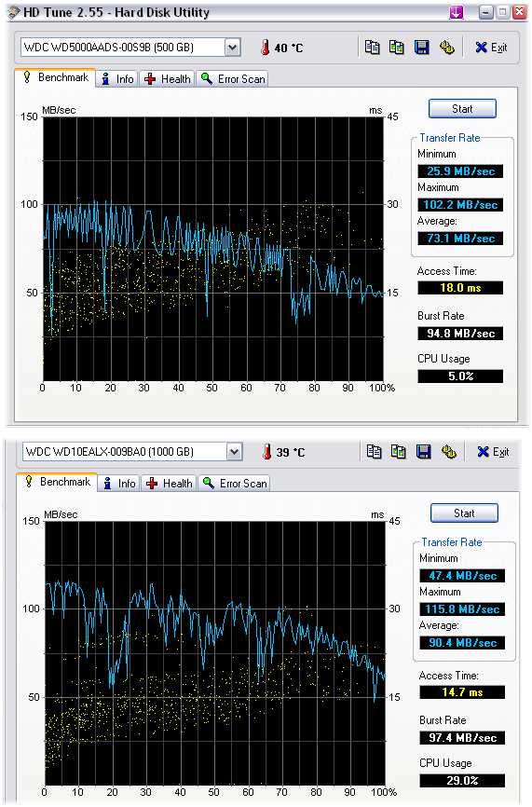Open options icon in bottom window toolbar

449,452
